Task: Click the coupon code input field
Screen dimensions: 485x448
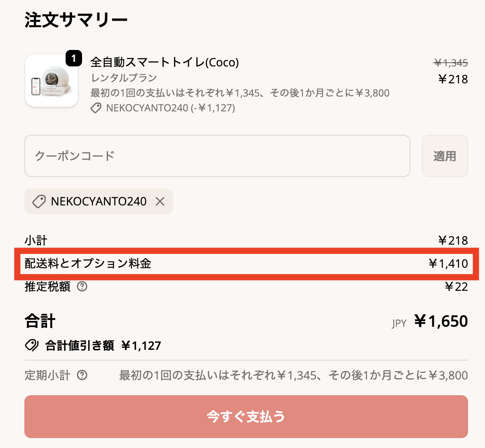Action: pos(217,156)
